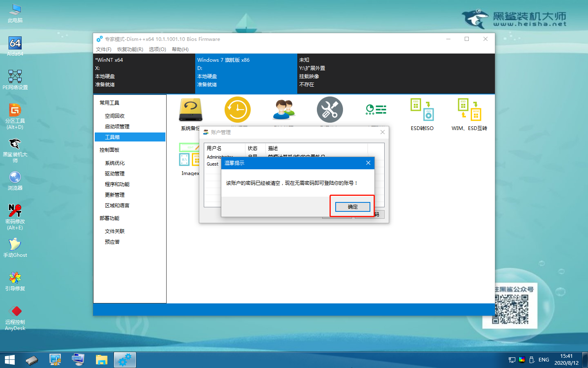The height and width of the screenshot is (368, 588).
Task: Click the two-users account management icon
Action: point(284,110)
